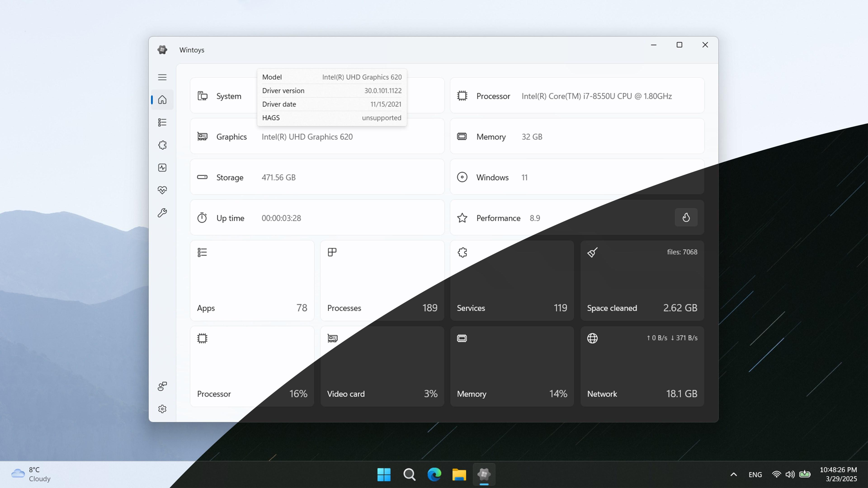Open the Home dashboard in the sidebar
The height and width of the screenshot is (488, 868).
click(x=163, y=99)
